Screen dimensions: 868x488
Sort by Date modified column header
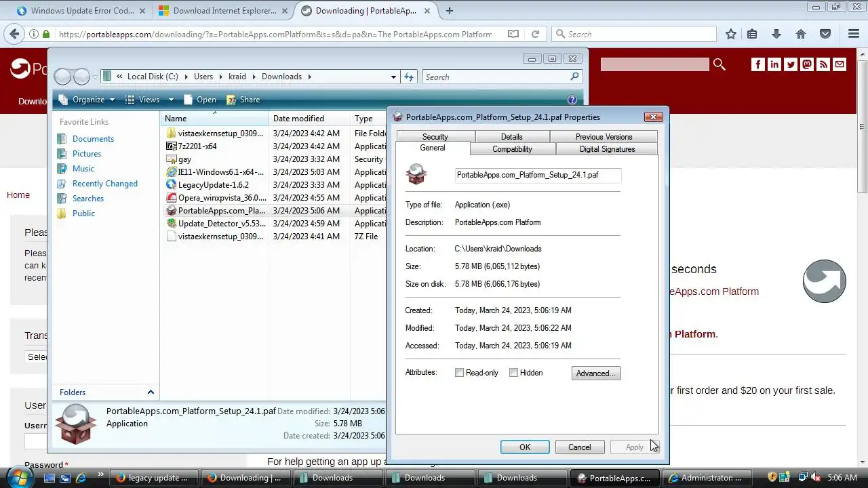tap(309, 119)
